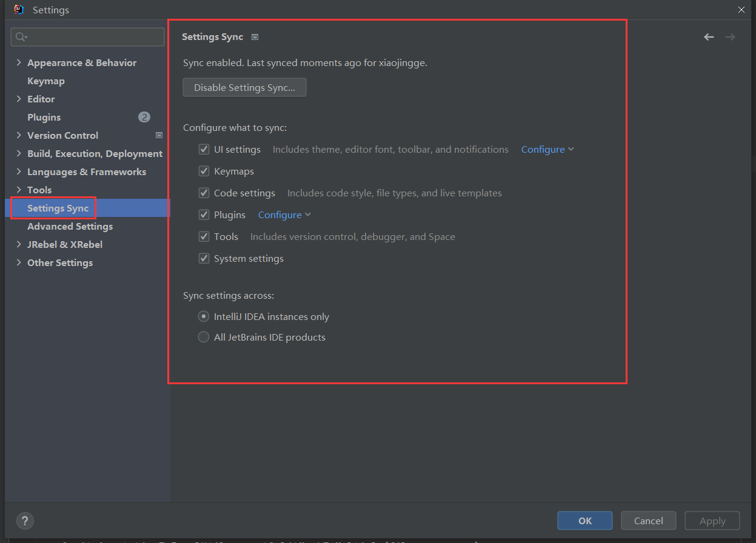Open help with the question mark icon
756x543 pixels.
coord(25,521)
